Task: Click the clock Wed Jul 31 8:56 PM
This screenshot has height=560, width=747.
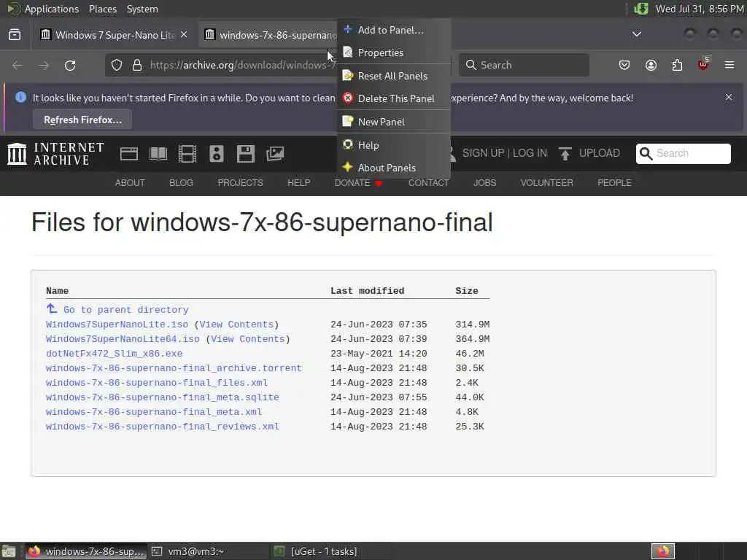Action: [x=700, y=9]
